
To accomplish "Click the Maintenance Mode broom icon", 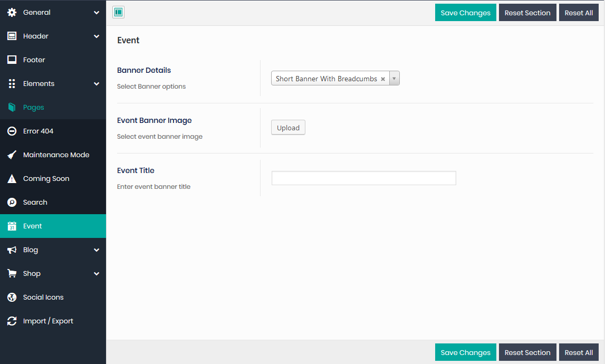I will (x=12, y=155).
